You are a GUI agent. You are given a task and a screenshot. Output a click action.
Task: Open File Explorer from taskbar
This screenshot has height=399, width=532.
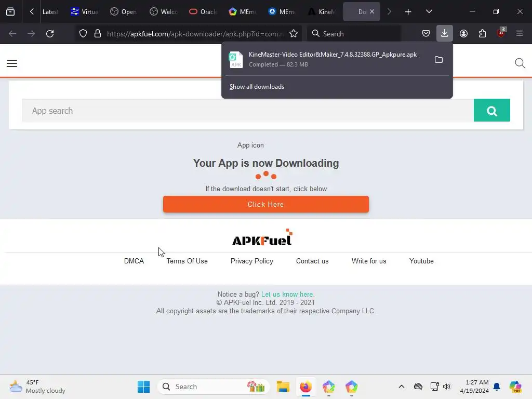[283, 387]
